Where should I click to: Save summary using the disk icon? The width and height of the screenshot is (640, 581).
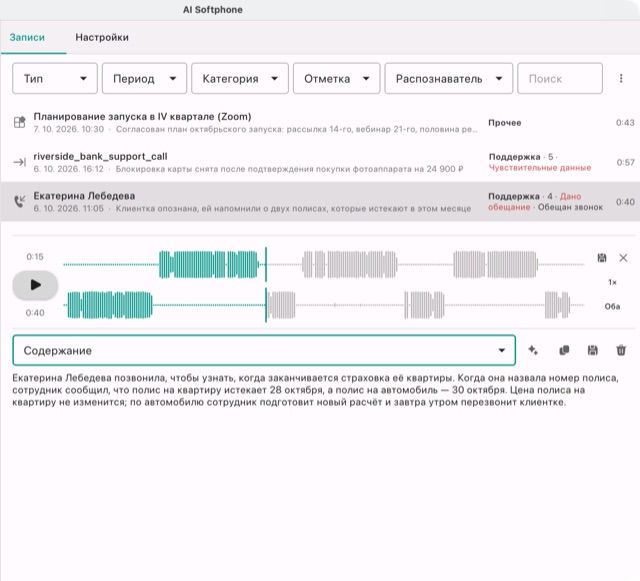point(593,350)
